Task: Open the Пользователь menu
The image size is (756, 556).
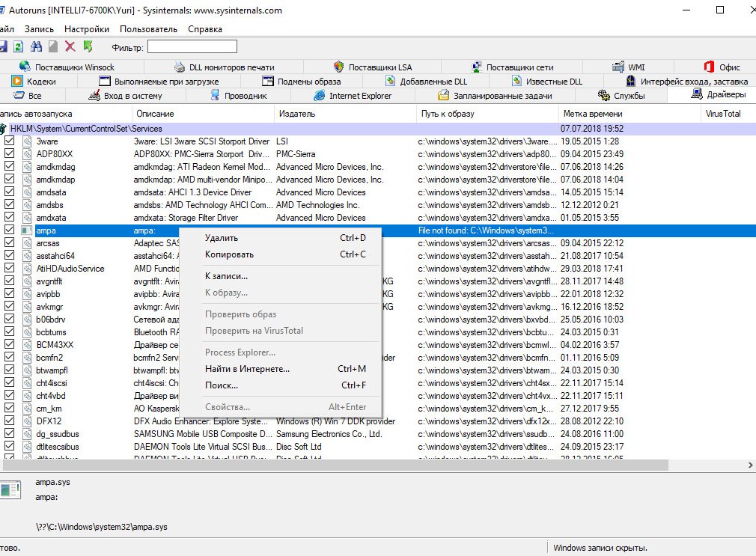Action: (x=148, y=29)
